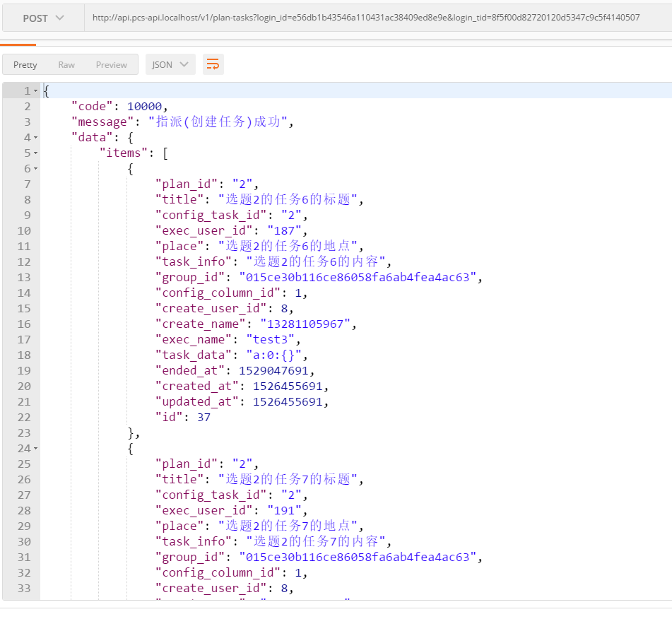Image resolution: width=672 pixels, height=619 pixels.
Task: Collapse the "data" object fold arrow
Action: coord(35,138)
